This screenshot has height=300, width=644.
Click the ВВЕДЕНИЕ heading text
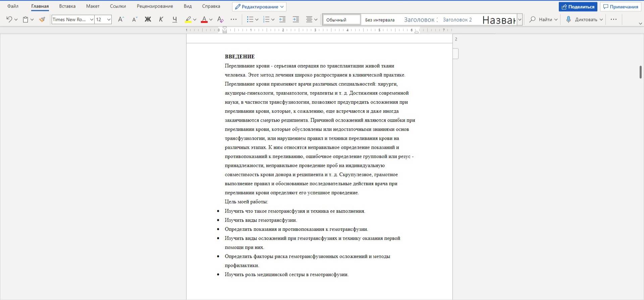click(x=240, y=56)
